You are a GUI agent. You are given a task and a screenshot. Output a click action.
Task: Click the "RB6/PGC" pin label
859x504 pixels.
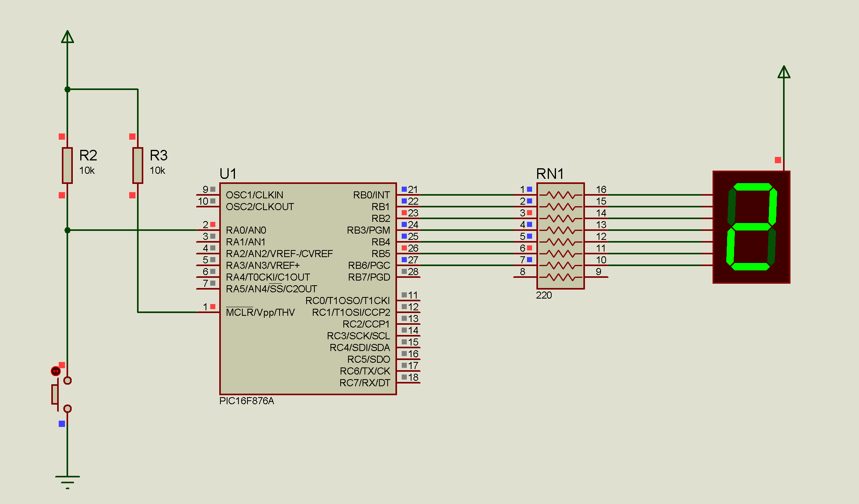[369, 265]
